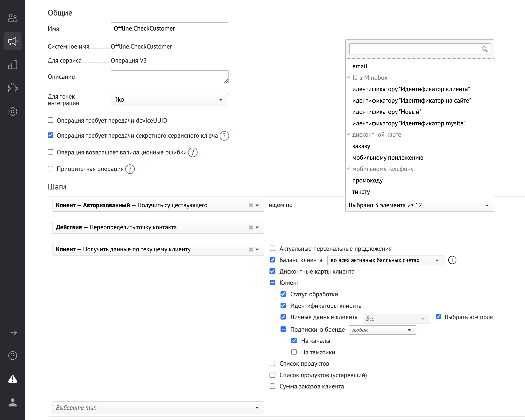
Task: Deselect 'мобильному телефону' option
Action: (419, 169)
